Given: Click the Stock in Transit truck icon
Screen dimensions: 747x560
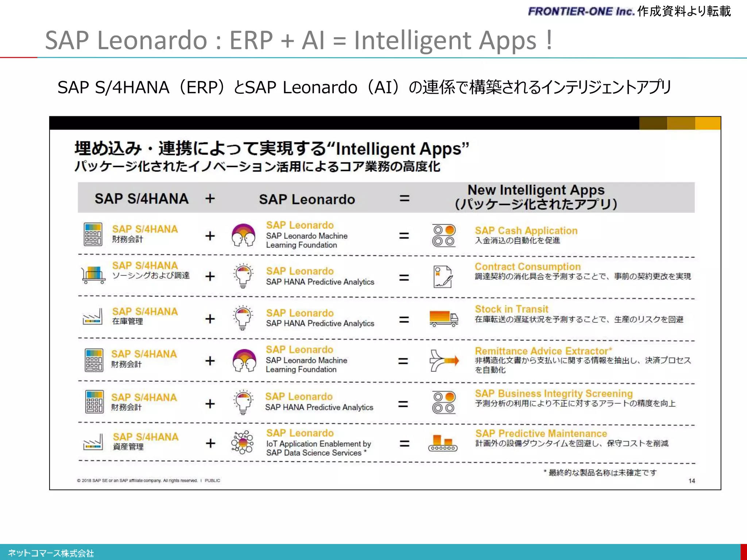Looking at the screenshot, I should tap(444, 318).
